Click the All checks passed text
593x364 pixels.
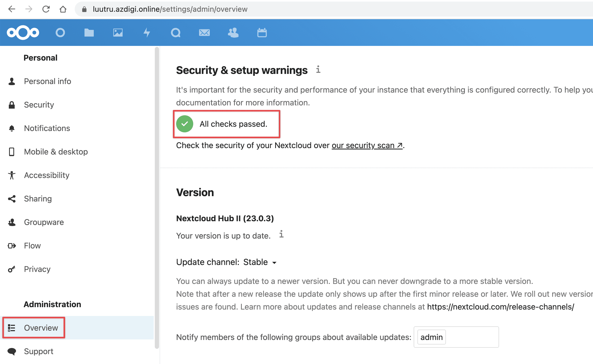point(234,124)
